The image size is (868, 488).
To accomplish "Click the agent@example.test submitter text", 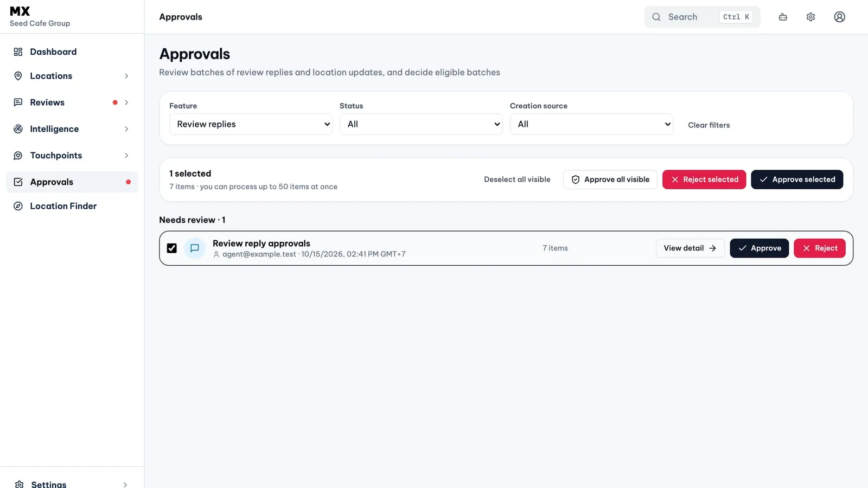I will pos(259,254).
